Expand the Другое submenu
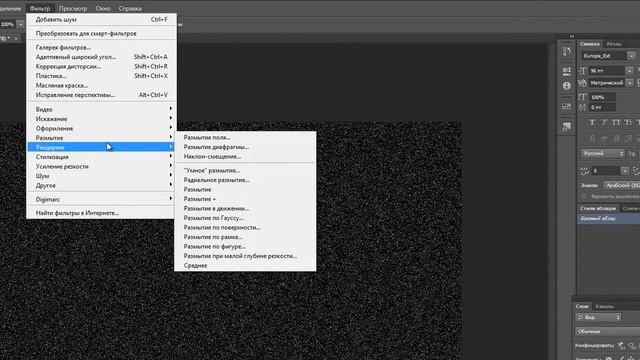This screenshot has height=360, width=640. [102, 185]
